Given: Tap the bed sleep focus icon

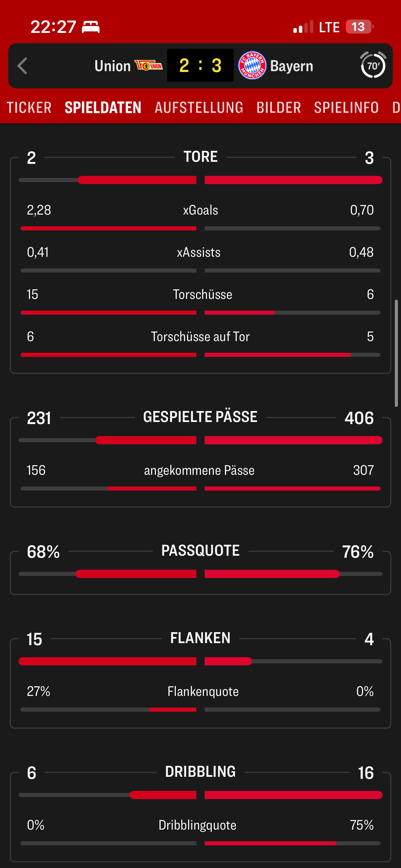Looking at the screenshot, I should click(91, 27).
